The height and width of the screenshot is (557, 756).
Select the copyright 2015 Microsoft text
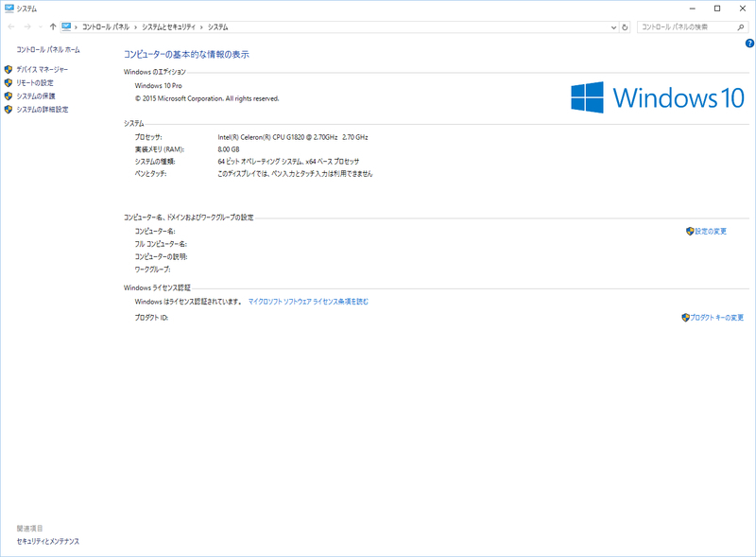click(207, 98)
